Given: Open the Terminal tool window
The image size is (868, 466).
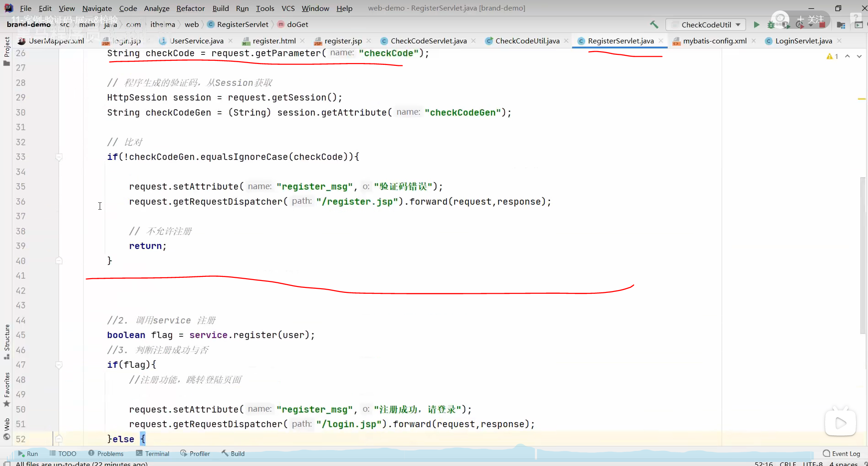Looking at the screenshot, I should tap(152, 454).
